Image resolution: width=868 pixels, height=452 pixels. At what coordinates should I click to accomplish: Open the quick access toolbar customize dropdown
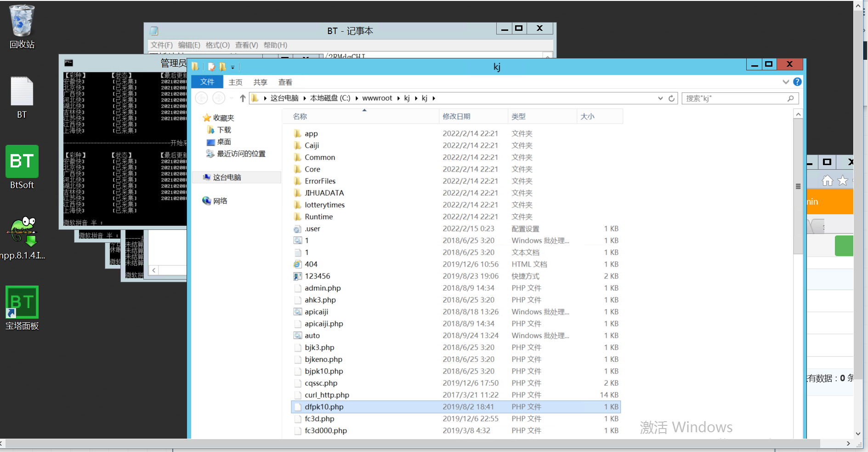point(233,67)
